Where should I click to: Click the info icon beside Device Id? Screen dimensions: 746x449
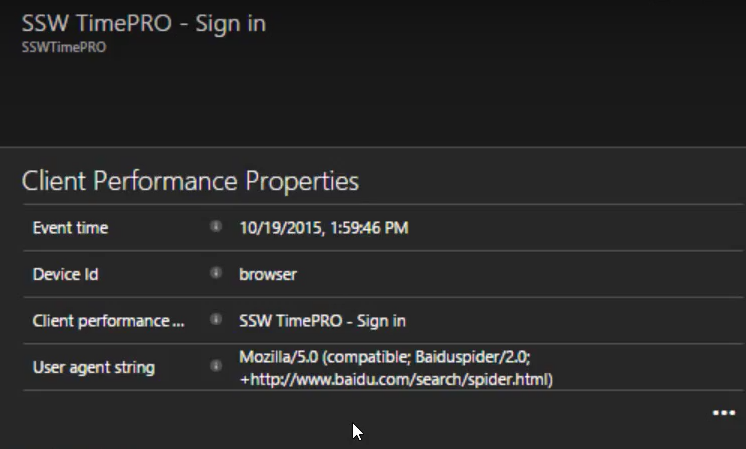tap(216, 273)
